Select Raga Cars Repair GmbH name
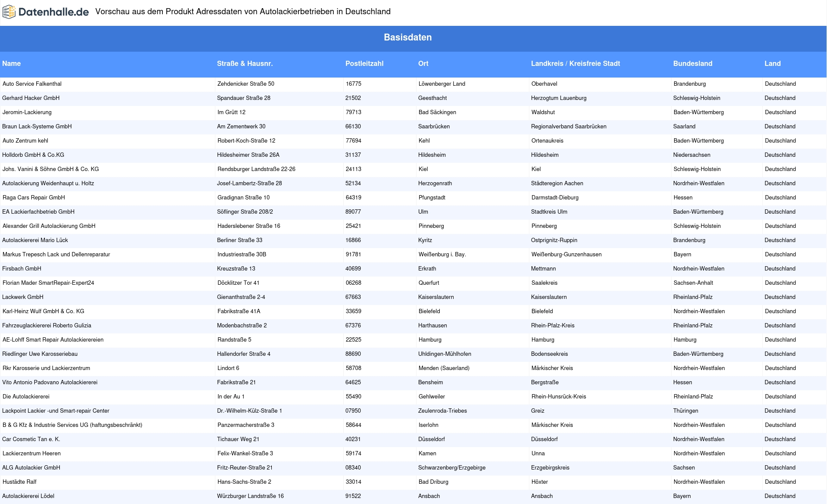The height and width of the screenshot is (504, 827). click(x=34, y=198)
